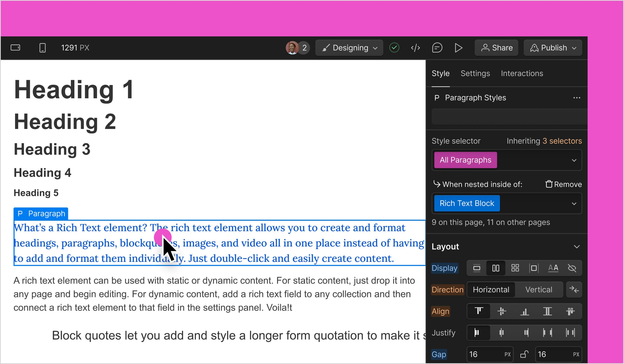Click the reverse direction arrow icon
The image size is (624, 364).
(x=574, y=290)
